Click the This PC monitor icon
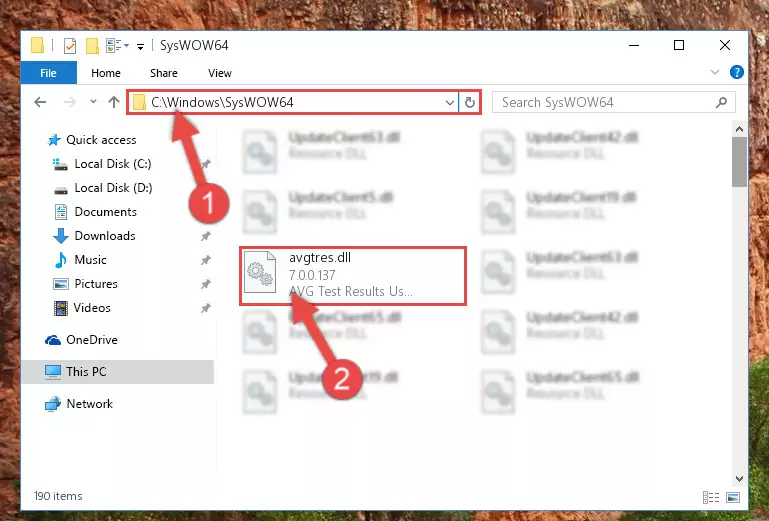Screen dimensions: 769x521 pos(52,372)
